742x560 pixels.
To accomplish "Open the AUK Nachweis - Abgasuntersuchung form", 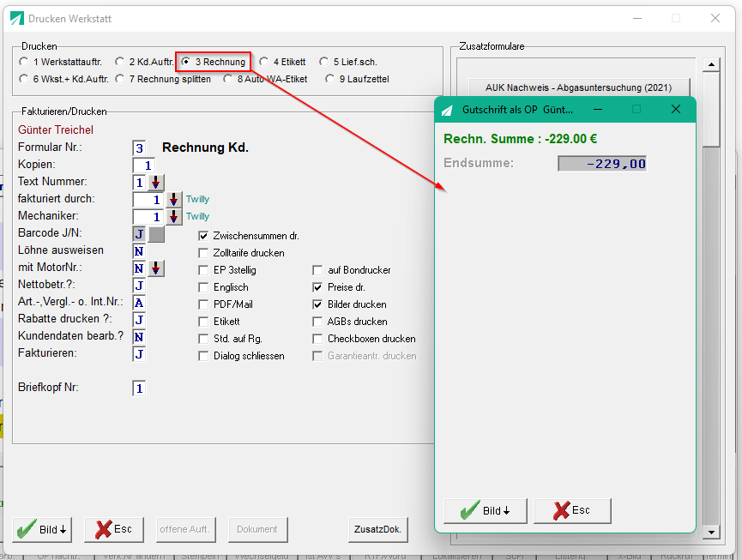I will click(579, 87).
